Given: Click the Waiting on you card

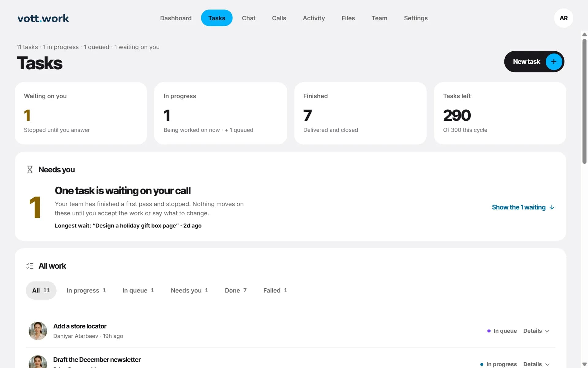Looking at the screenshot, I should pos(81,113).
